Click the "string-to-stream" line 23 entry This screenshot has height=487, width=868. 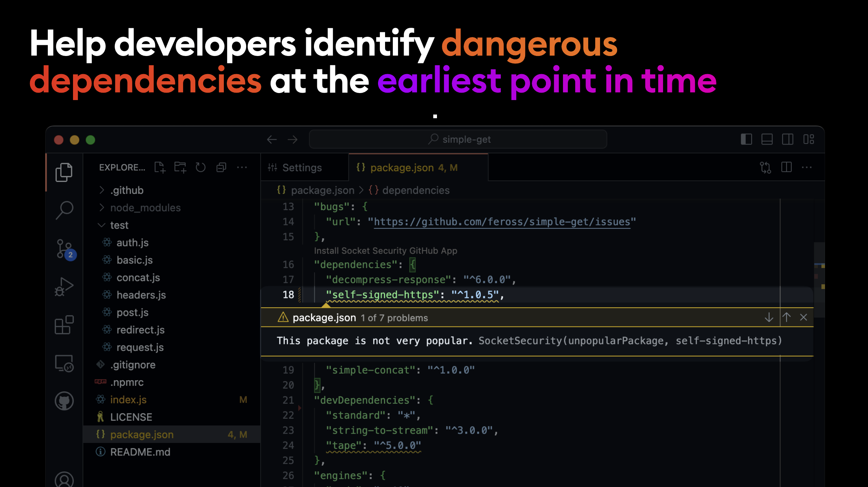(x=380, y=430)
